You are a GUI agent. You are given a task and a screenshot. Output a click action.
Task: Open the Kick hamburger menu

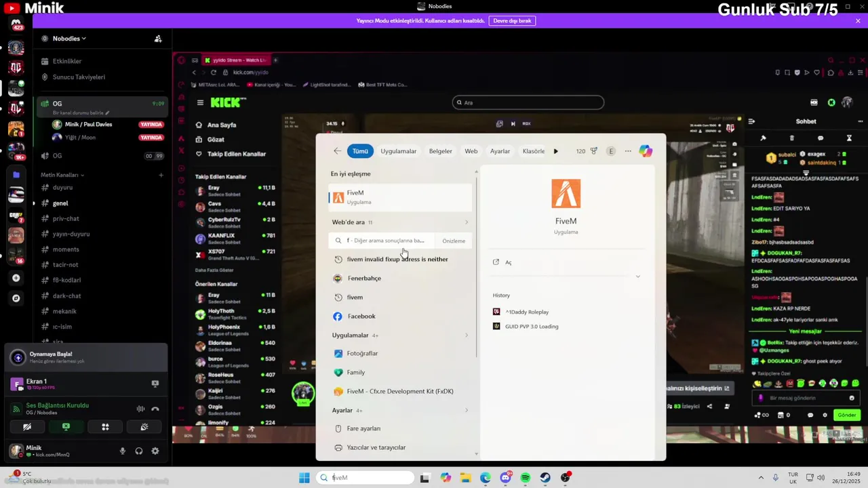pos(200,102)
